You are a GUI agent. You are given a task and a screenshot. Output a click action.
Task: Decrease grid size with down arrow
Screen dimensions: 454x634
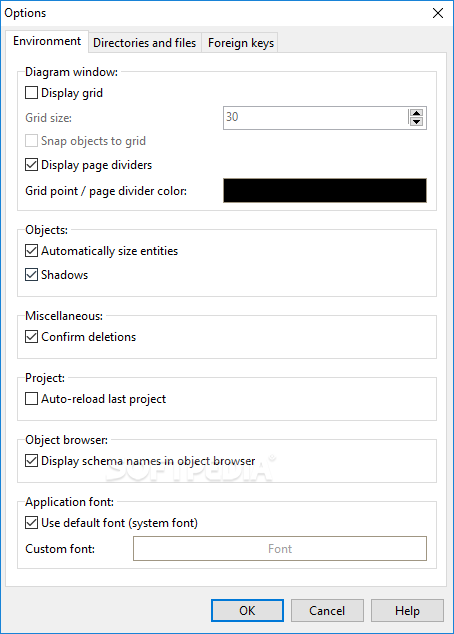[416, 122]
